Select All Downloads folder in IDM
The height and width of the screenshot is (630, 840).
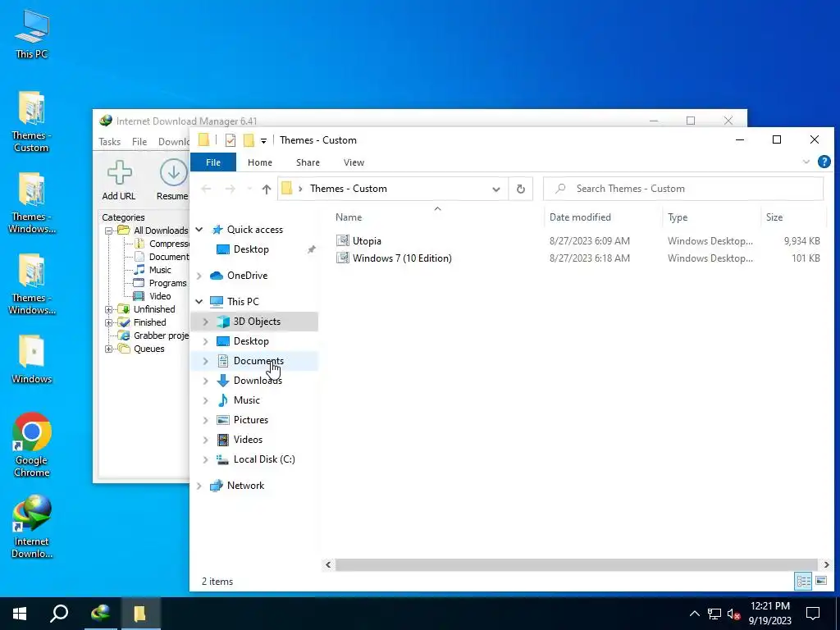pyautogui.click(x=160, y=231)
